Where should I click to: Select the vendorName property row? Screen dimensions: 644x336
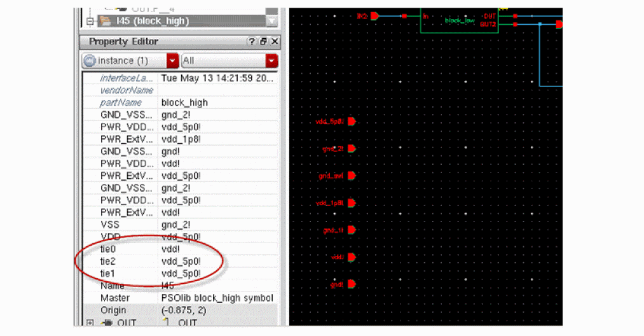coord(181,90)
